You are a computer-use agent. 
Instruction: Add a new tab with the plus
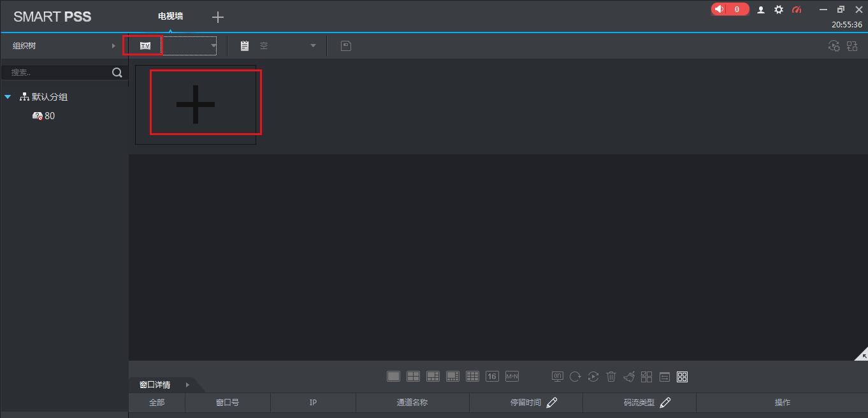(x=218, y=17)
